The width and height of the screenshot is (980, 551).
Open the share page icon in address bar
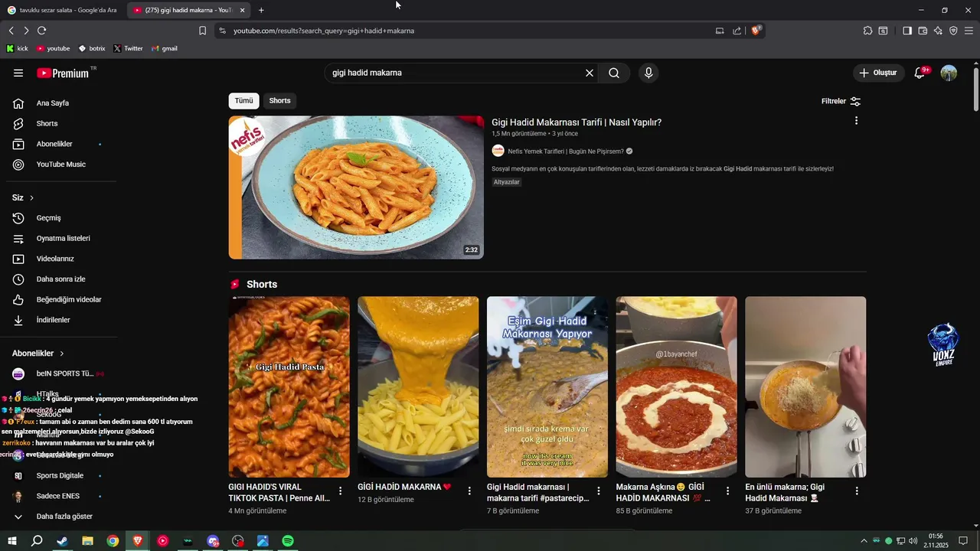click(737, 31)
